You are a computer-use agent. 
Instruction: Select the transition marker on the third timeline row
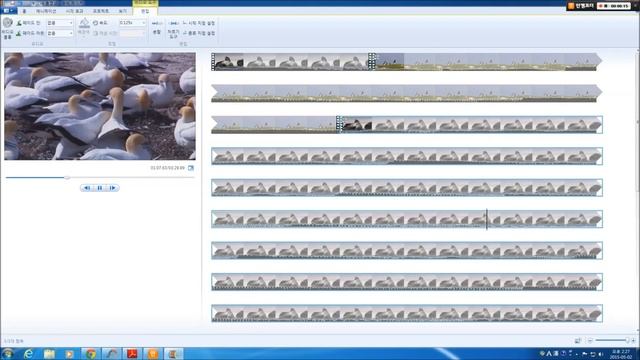[x=340, y=124]
